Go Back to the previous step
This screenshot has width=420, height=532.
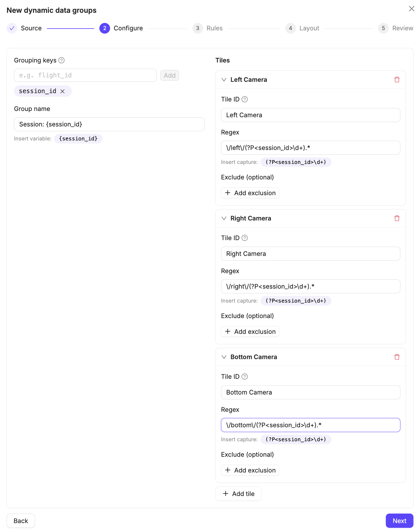[x=21, y=521]
